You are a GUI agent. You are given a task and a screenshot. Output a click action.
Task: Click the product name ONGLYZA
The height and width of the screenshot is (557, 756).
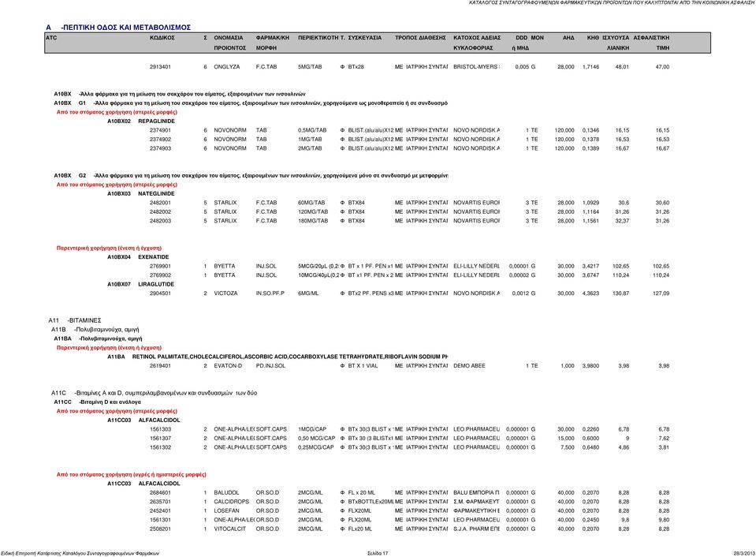(226, 67)
